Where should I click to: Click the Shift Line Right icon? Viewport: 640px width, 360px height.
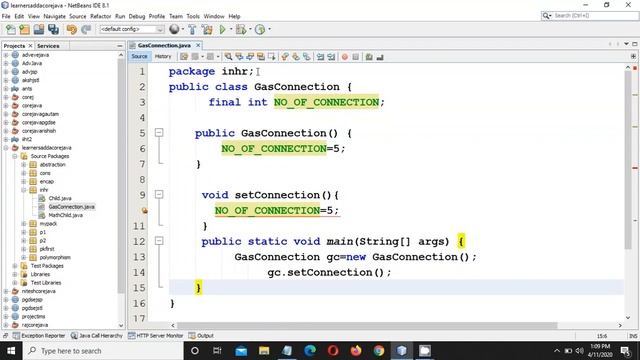(331, 57)
